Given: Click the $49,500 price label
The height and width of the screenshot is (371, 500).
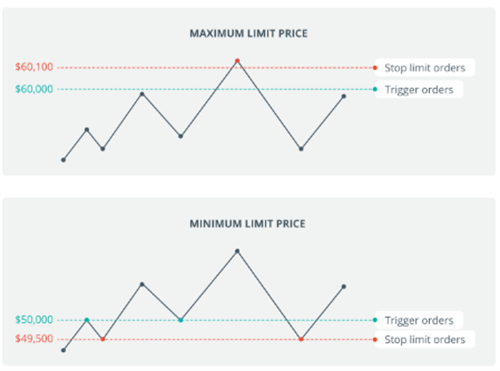Looking at the screenshot, I should pyautogui.click(x=34, y=339).
